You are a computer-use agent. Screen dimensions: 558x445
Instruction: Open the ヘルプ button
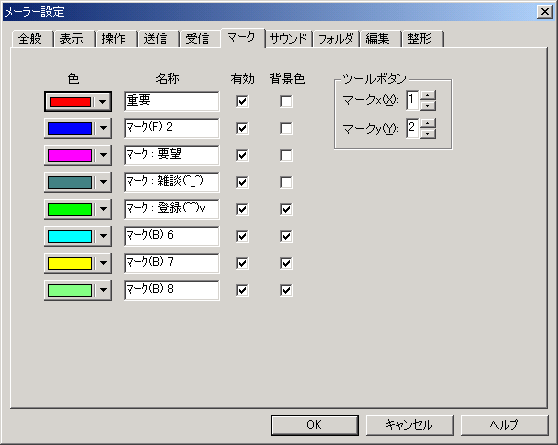(505, 425)
